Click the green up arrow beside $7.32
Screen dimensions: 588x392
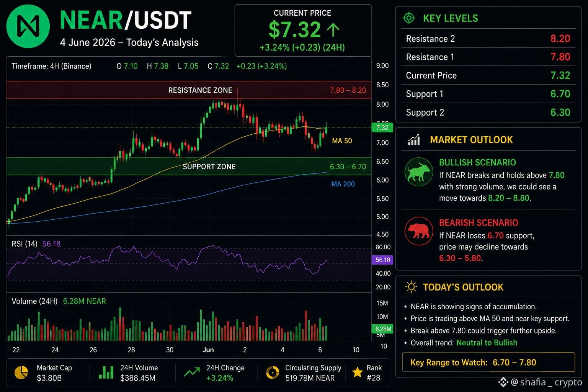point(333,30)
